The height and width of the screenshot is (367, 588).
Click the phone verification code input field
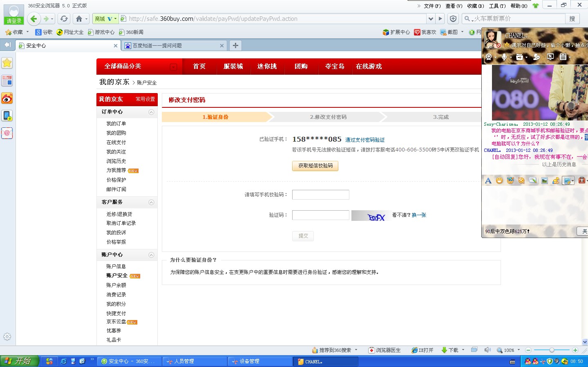point(320,194)
